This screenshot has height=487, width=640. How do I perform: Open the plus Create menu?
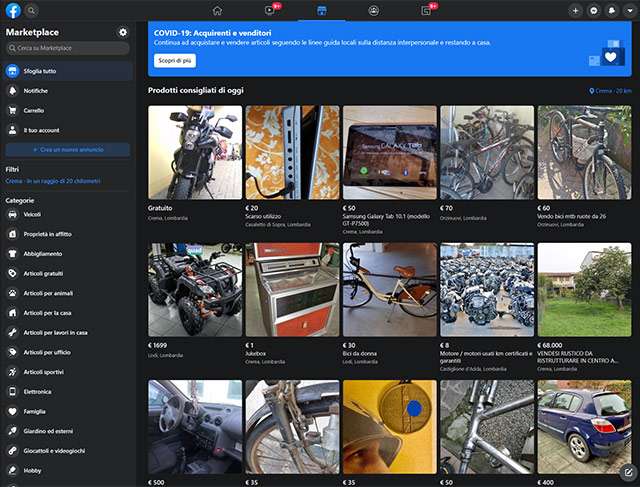coord(576,10)
